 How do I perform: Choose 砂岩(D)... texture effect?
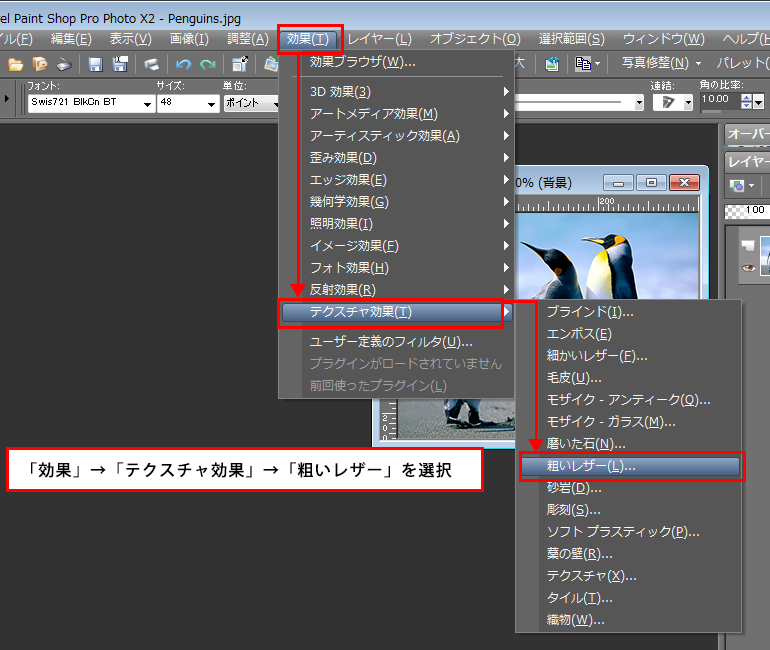628,488
